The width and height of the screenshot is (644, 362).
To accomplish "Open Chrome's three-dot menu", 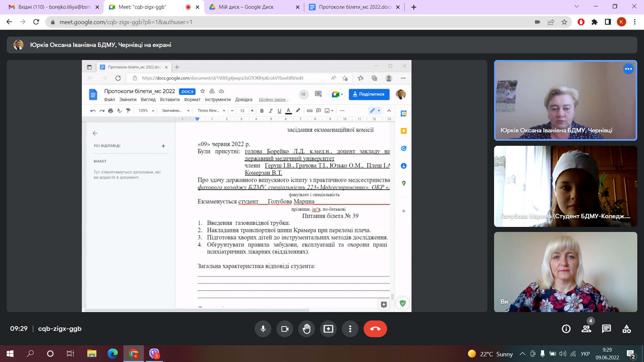I will pyautogui.click(x=635, y=22).
